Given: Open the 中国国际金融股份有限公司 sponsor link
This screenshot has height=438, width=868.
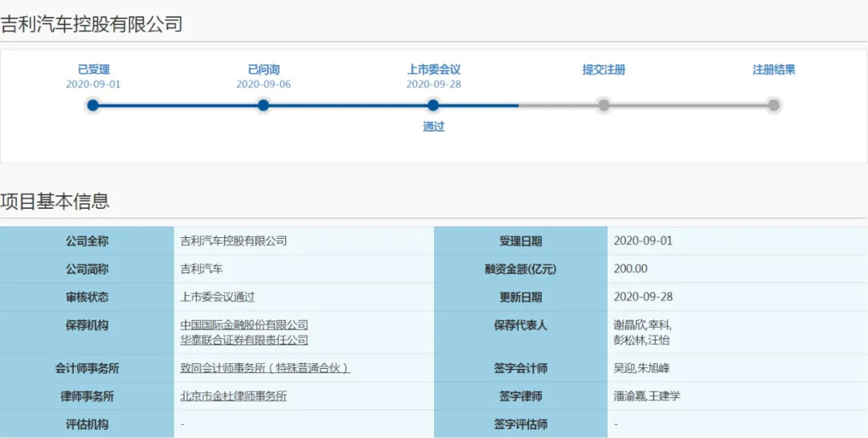Looking at the screenshot, I should (x=244, y=325).
